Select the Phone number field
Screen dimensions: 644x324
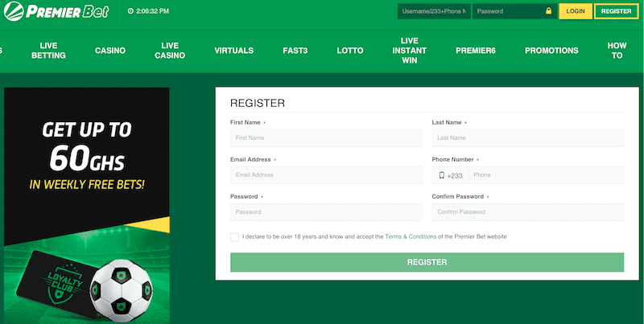click(546, 175)
